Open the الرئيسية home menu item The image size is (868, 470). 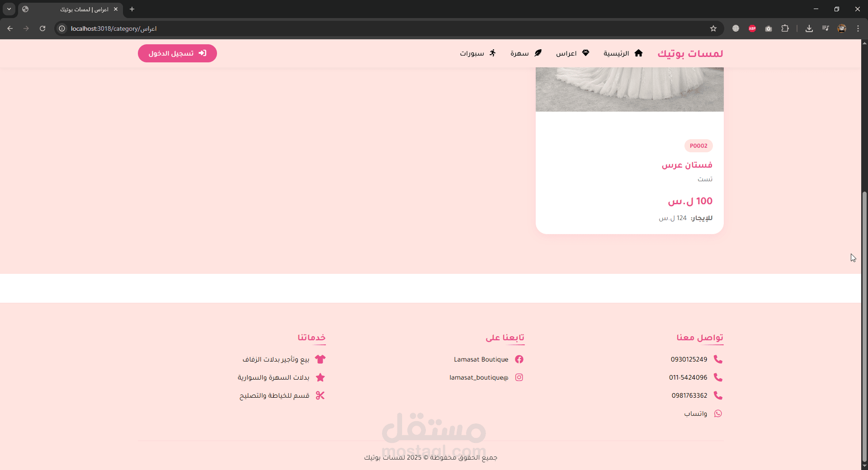click(x=623, y=53)
